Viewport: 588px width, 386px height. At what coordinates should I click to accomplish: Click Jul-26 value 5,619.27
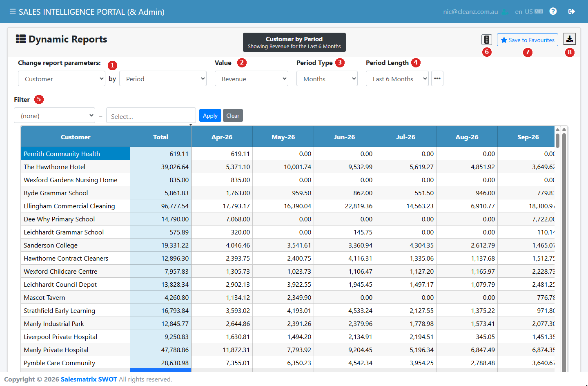tap(405, 167)
